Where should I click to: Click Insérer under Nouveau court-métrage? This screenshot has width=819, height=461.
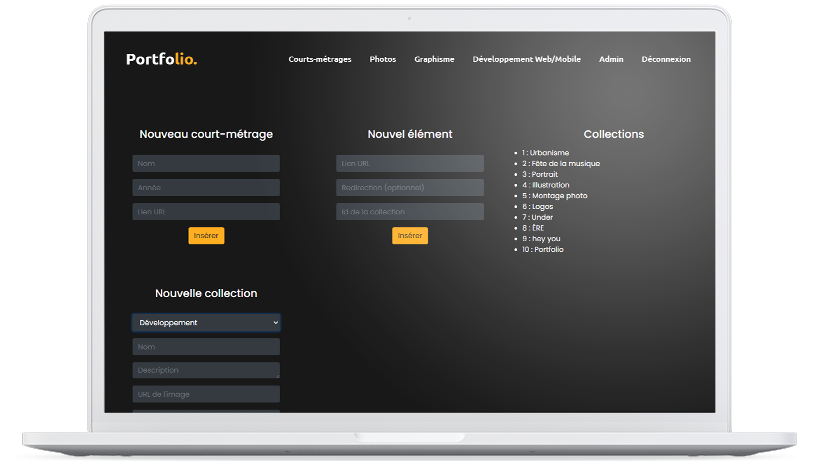206,236
